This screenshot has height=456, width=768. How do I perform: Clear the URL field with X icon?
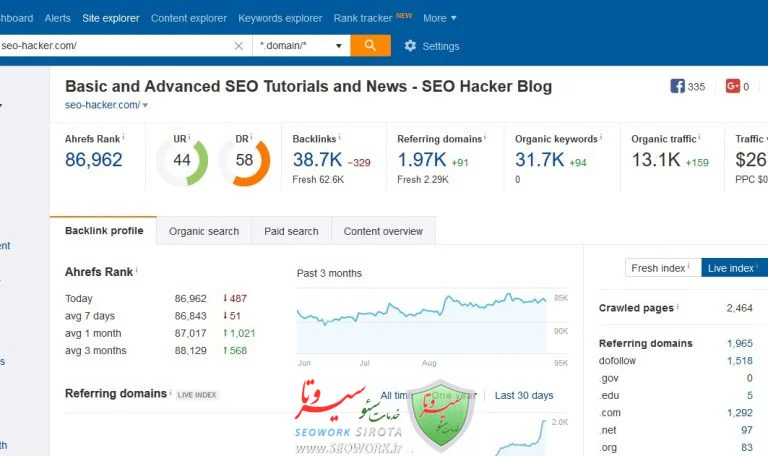[x=238, y=46]
